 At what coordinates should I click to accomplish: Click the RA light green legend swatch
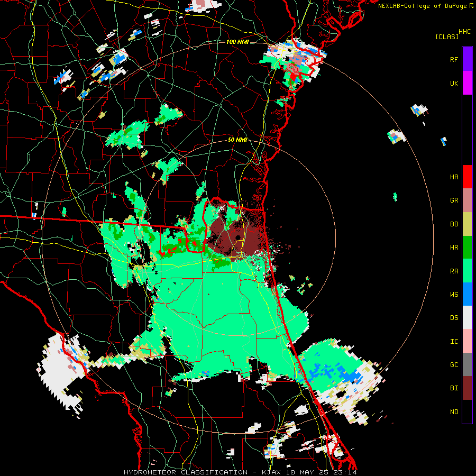[x=467, y=271]
